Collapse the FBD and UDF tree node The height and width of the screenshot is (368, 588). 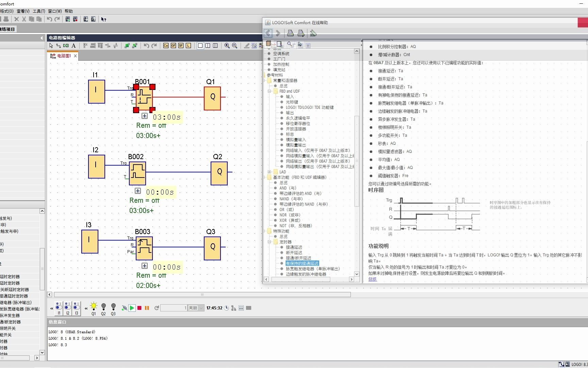[x=269, y=91]
